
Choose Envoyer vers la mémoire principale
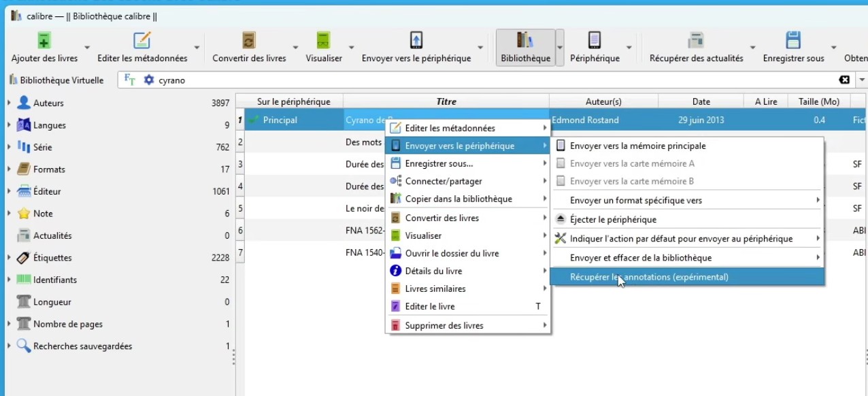637,146
